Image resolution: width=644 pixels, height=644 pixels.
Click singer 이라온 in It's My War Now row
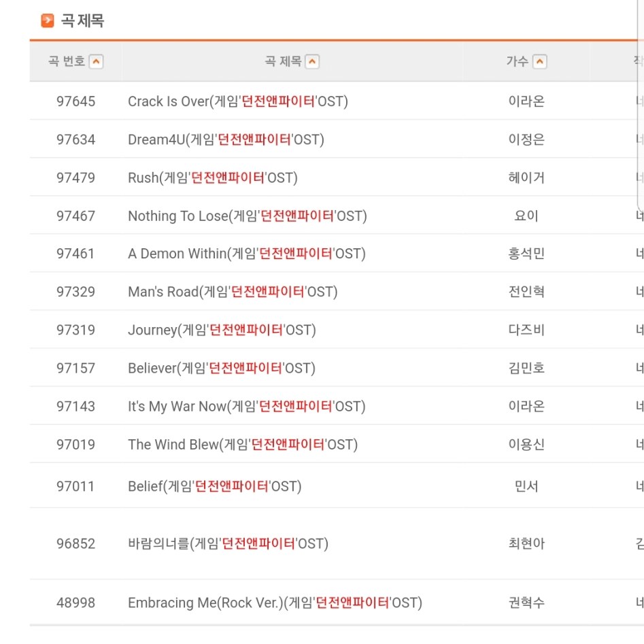click(526, 407)
